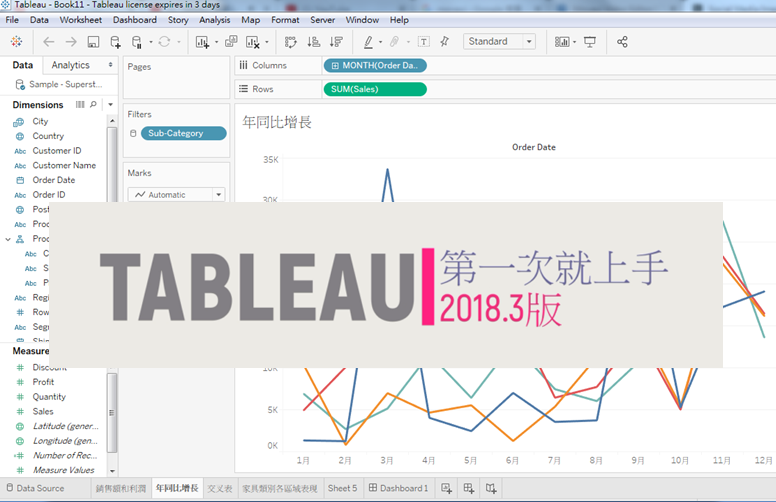The width and height of the screenshot is (776, 502).
Task: Click the Dimensions list scroll up arrow
Action: pos(112,121)
